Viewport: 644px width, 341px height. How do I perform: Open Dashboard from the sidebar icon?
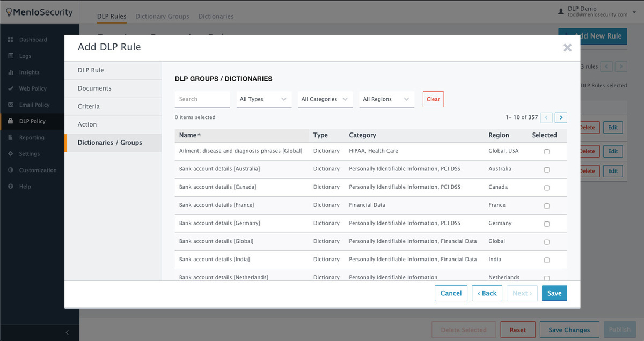pyautogui.click(x=10, y=40)
